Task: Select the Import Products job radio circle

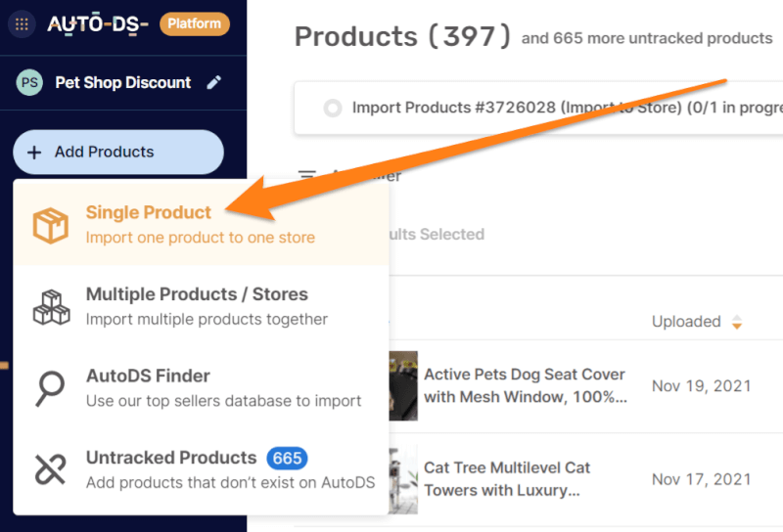Action: [332, 108]
